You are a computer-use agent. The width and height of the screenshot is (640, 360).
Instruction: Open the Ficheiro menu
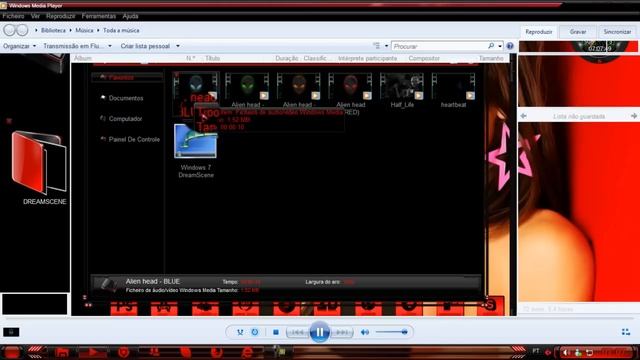click(13, 16)
